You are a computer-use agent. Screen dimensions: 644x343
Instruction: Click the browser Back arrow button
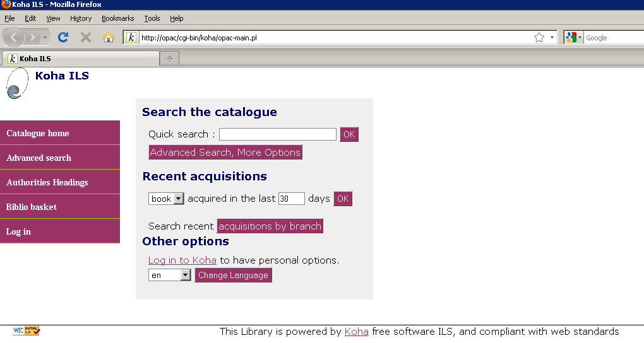click(x=14, y=37)
